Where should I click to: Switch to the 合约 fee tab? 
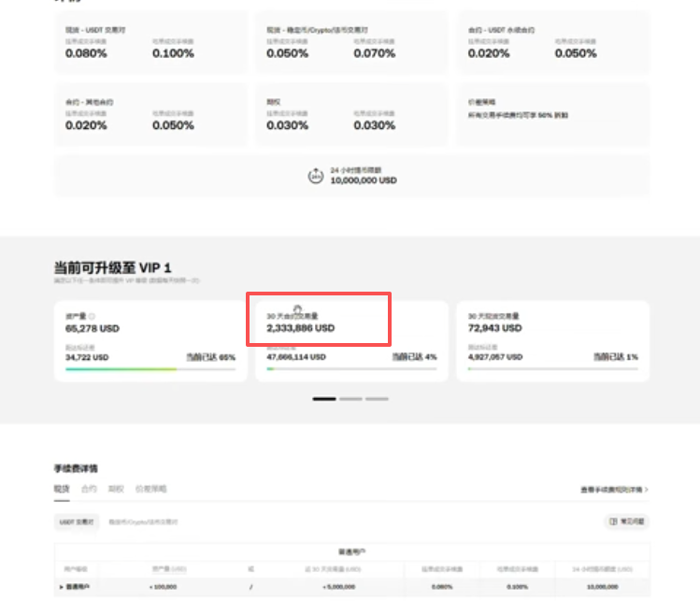[89, 489]
